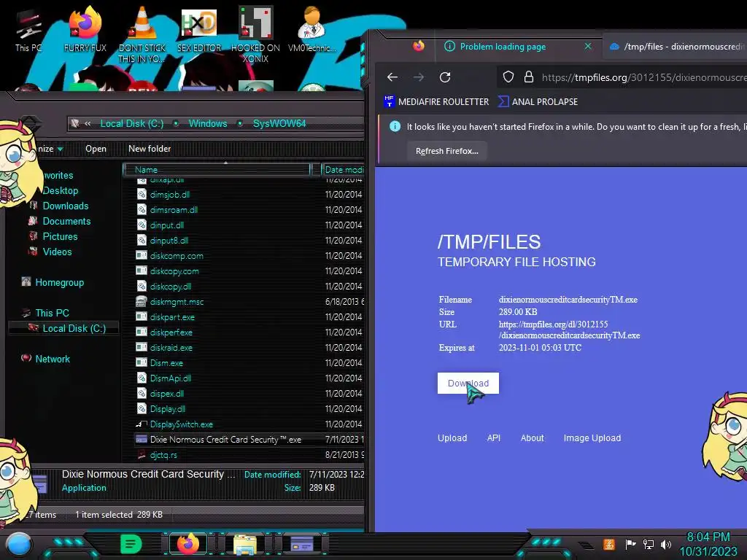747x560 pixels.
Task: Click SysWOW64 in the Explorer breadcrumb
Action: 279,123
